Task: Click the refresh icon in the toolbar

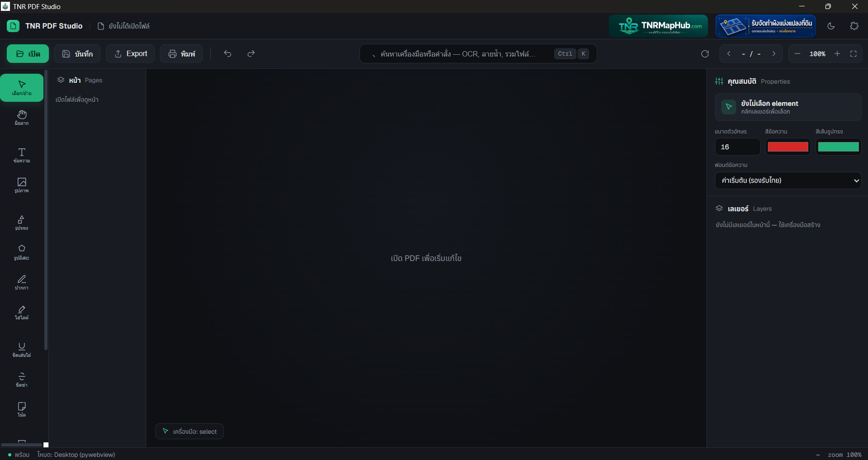Action: pos(705,54)
